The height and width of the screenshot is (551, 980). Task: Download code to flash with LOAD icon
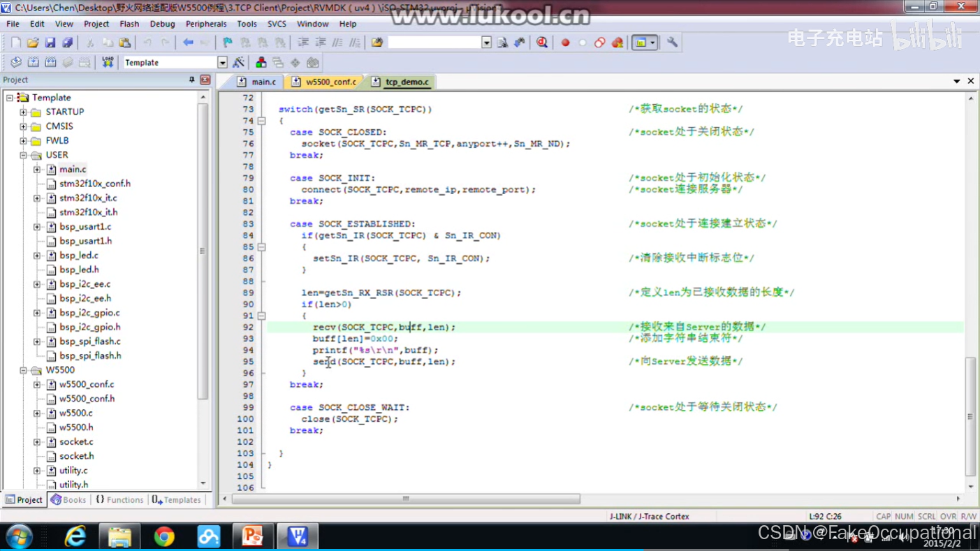108,63
